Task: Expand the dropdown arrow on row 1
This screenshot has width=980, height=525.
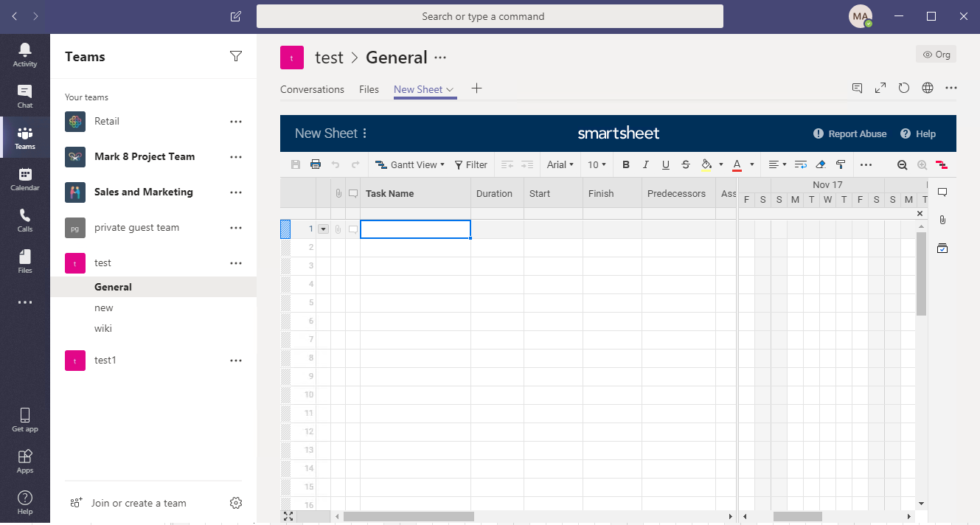Action: (323, 229)
